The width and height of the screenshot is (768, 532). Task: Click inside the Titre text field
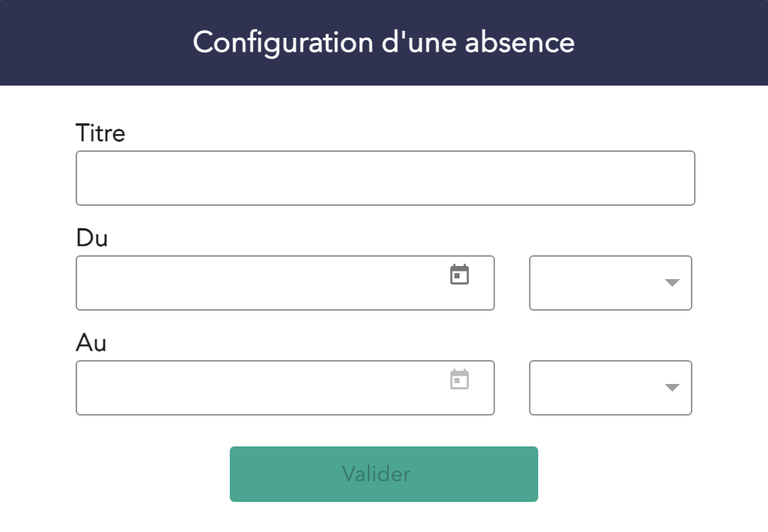[x=385, y=178]
